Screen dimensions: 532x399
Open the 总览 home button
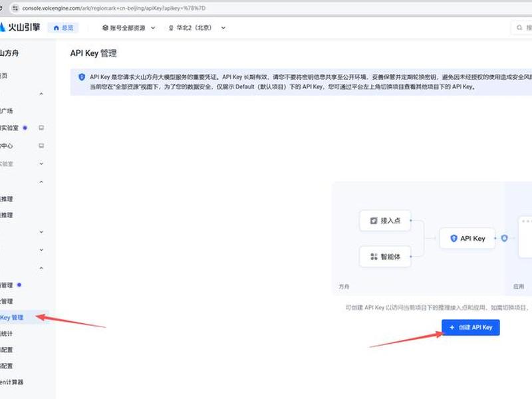(63, 28)
